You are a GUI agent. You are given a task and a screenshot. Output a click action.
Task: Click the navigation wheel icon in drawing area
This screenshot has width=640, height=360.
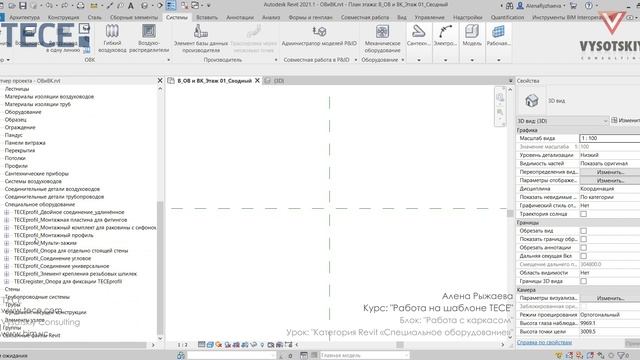coord(500,97)
